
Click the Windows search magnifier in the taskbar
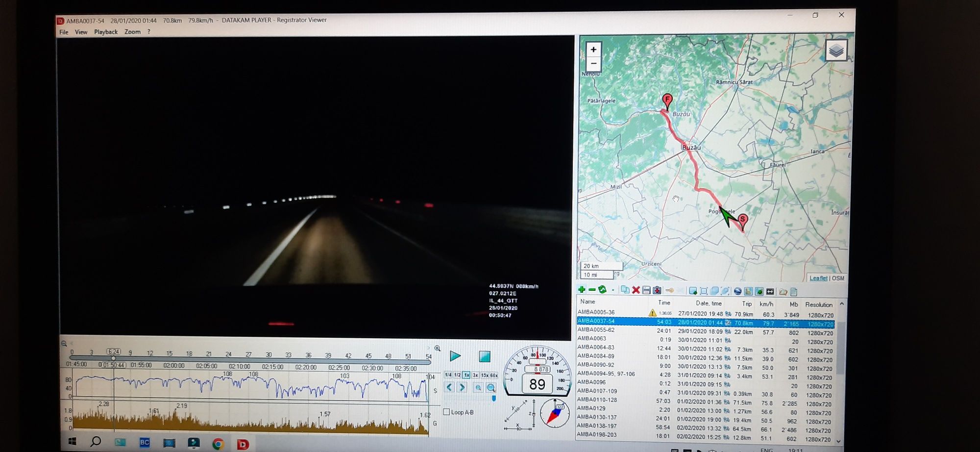point(96,441)
